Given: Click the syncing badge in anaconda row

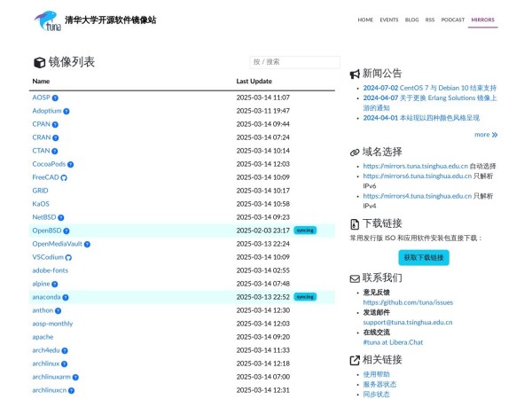Looking at the screenshot, I should coord(305,297).
